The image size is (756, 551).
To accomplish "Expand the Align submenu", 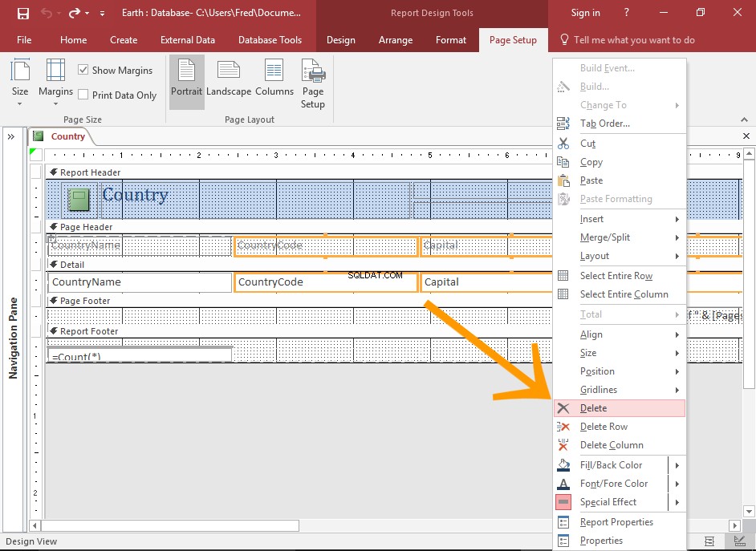I will click(619, 334).
